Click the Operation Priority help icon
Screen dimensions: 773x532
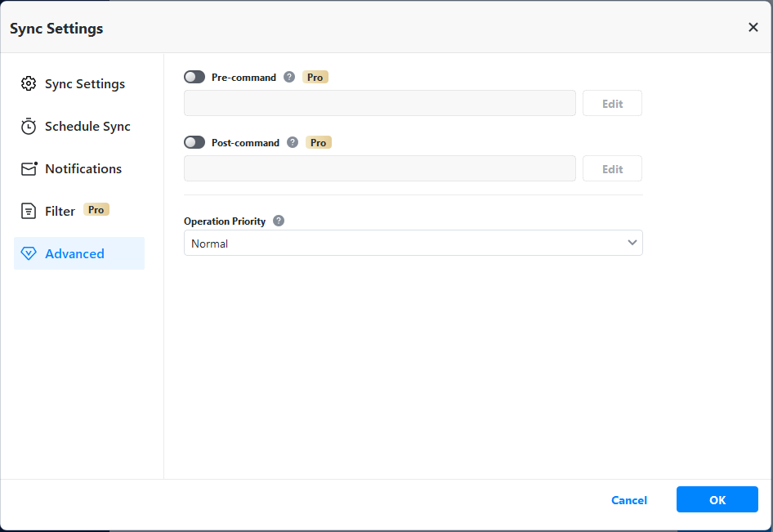279,221
